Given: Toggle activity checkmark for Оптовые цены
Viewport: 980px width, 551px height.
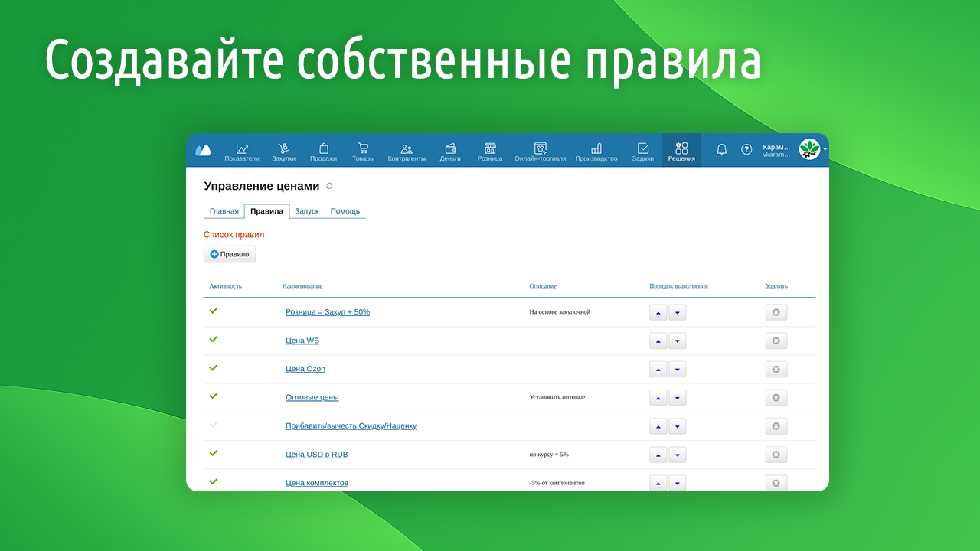Looking at the screenshot, I should 214,396.
